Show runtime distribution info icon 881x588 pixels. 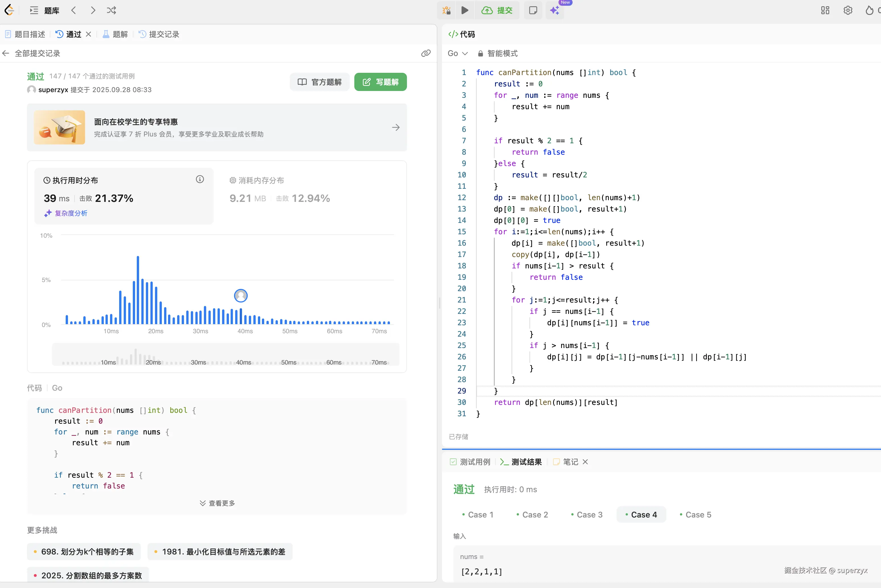200,179
